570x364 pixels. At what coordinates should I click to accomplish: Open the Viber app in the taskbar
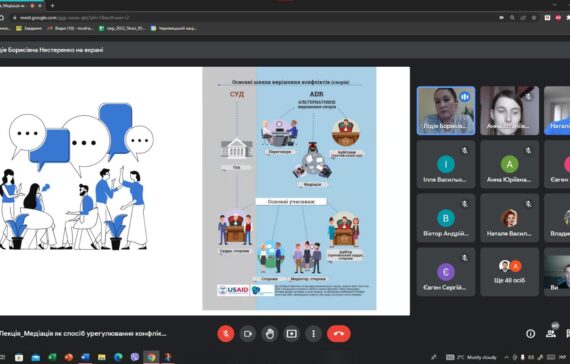click(135, 357)
